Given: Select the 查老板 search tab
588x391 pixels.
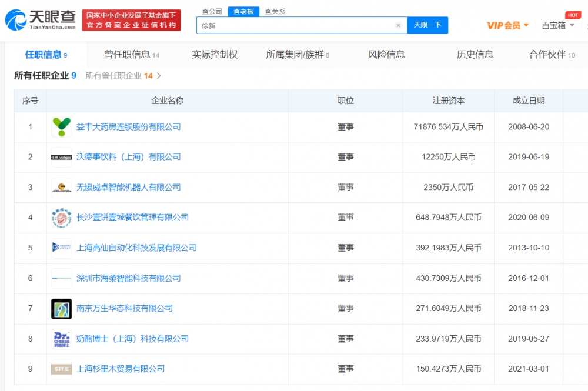Looking at the screenshot, I should tap(244, 12).
